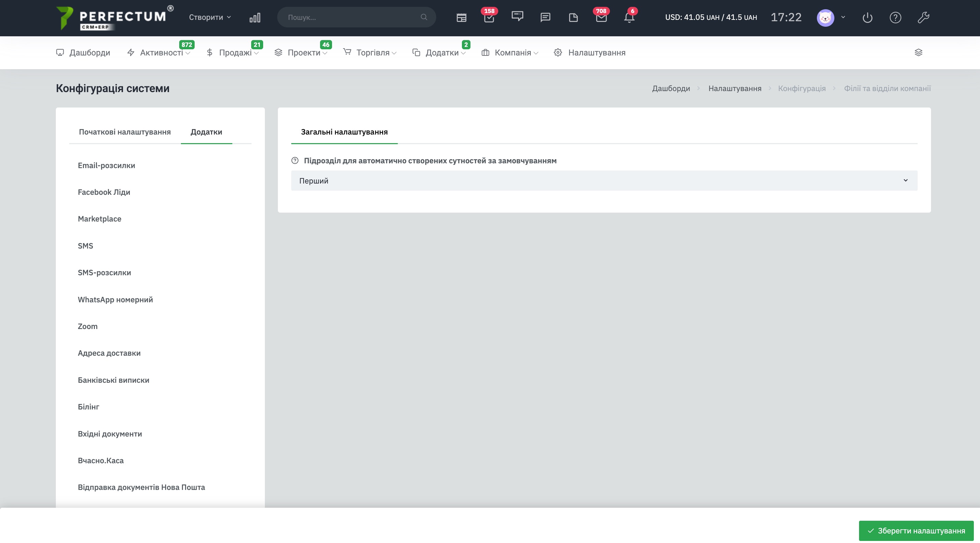
Task: Open the help question mark icon
Action: coord(896,17)
